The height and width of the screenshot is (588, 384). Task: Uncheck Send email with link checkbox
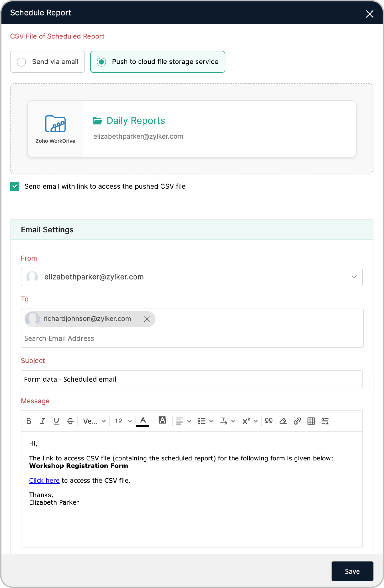click(x=15, y=186)
